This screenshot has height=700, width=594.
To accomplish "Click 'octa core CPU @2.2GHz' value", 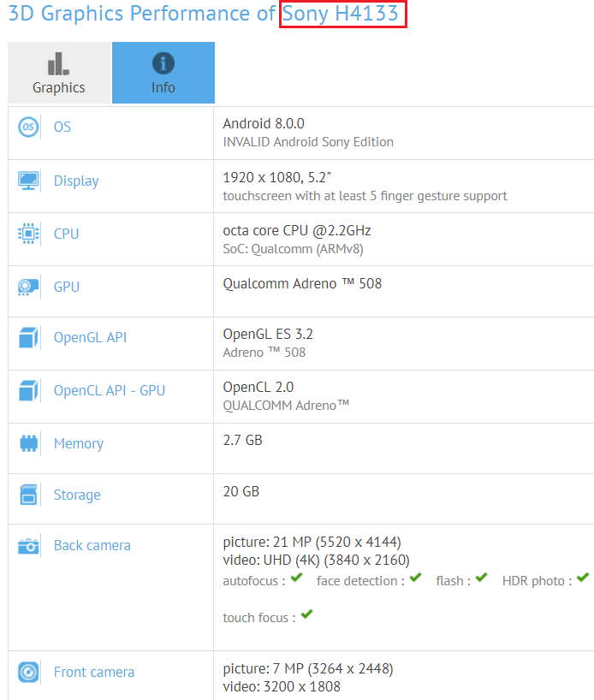I will (297, 230).
